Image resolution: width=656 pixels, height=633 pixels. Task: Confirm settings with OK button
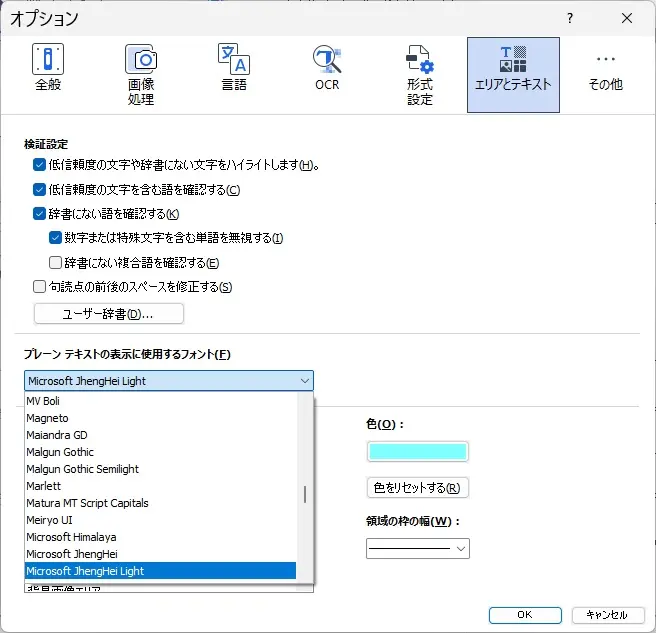[525, 615]
